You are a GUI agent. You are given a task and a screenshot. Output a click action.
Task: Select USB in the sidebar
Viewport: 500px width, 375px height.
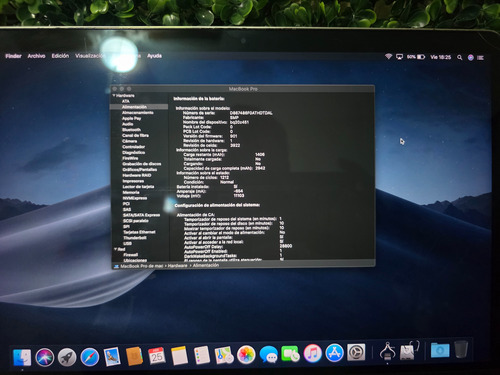tap(128, 243)
